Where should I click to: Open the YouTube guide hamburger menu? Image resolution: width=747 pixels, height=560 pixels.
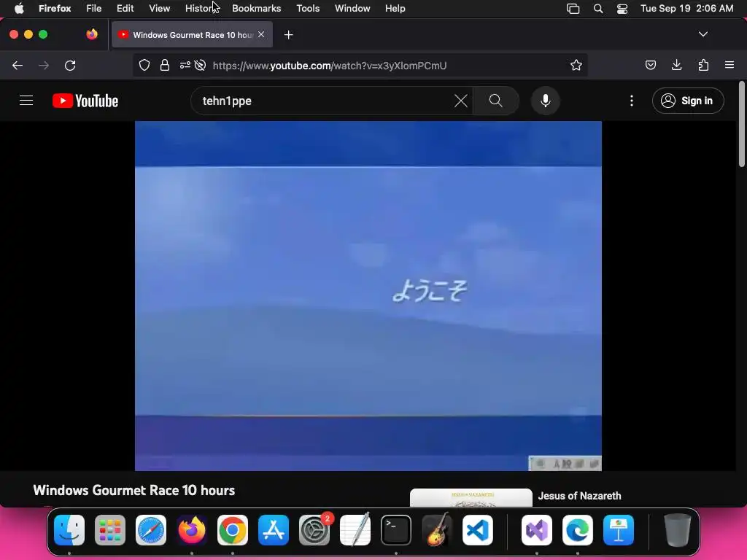[x=26, y=101]
